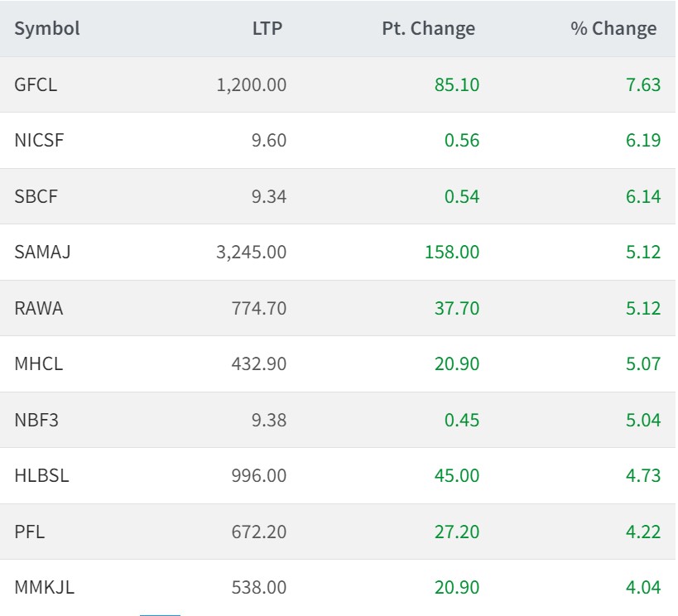
Task: Click GFCL's LTP value 1,200.00
Action: point(252,84)
